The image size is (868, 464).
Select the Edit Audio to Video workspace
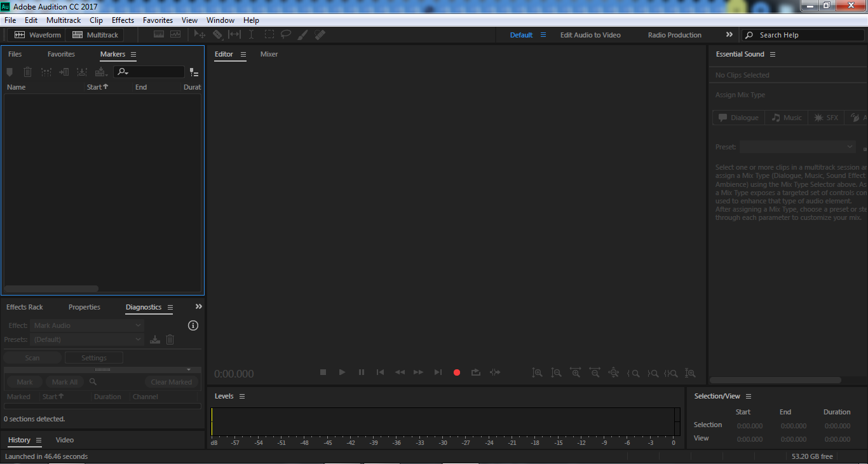(590, 35)
